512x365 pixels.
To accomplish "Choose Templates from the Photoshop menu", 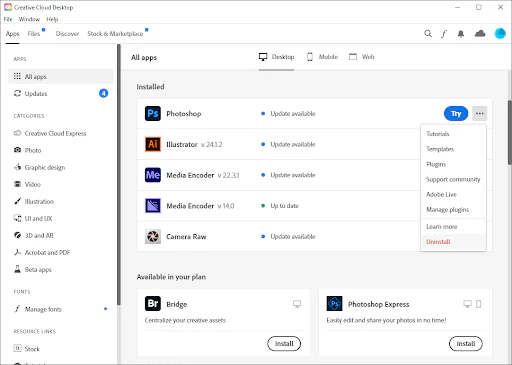I will (x=453, y=149).
